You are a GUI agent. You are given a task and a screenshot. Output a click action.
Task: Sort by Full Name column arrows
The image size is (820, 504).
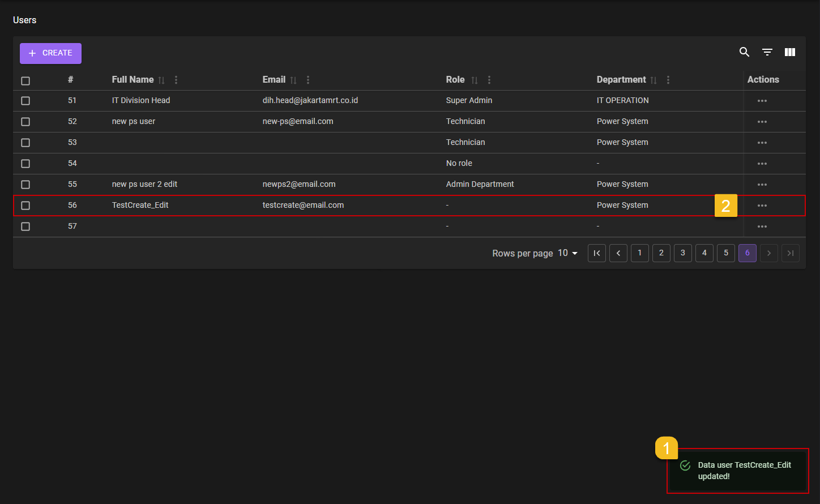161,80
